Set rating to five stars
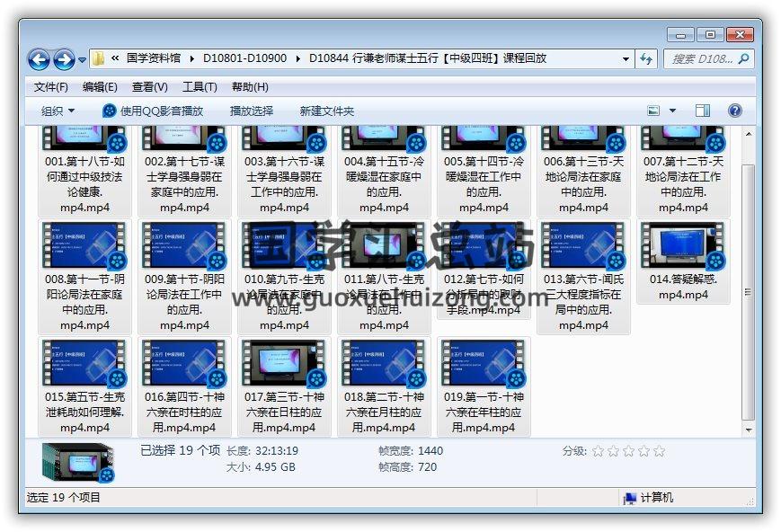This screenshot has height=532, width=781. click(659, 451)
